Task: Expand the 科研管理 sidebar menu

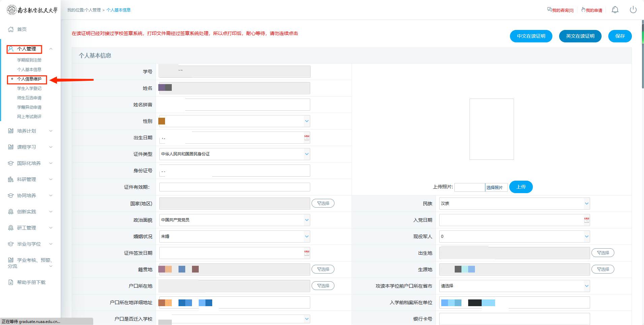Action: (x=30, y=179)
